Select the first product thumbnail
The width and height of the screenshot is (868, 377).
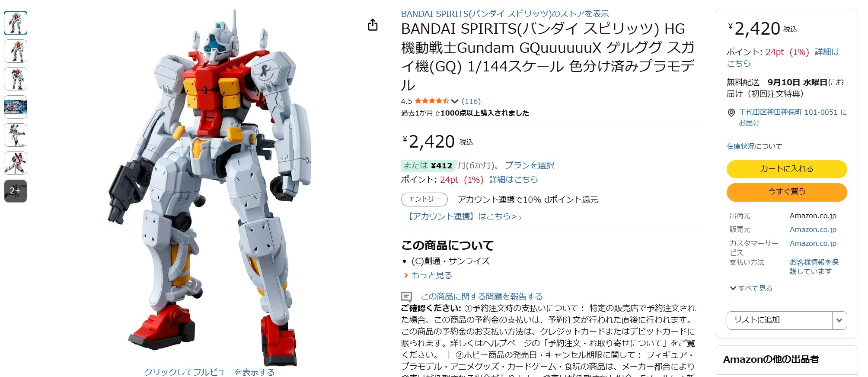[16, 23]
